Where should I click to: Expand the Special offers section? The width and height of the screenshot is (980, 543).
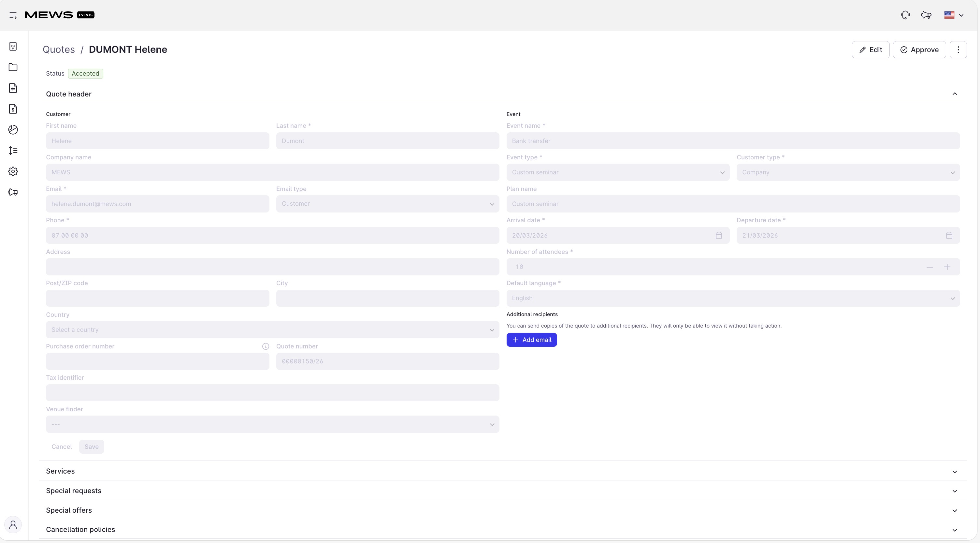pos(503,510)
